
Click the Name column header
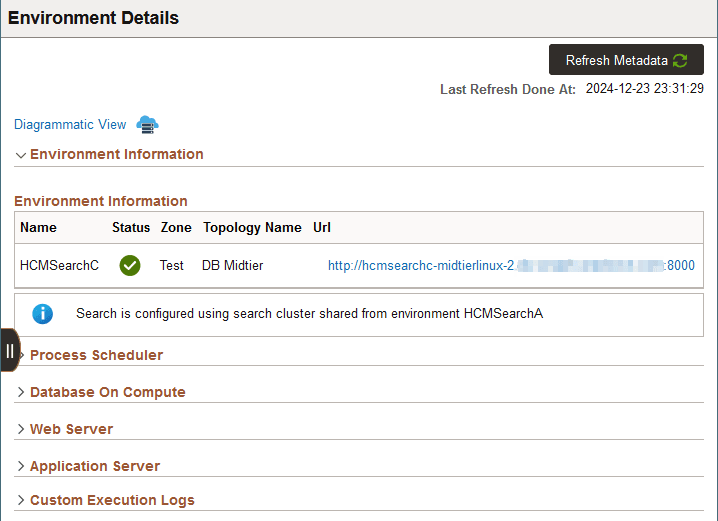pyautogui.click(x=38, y=228)
